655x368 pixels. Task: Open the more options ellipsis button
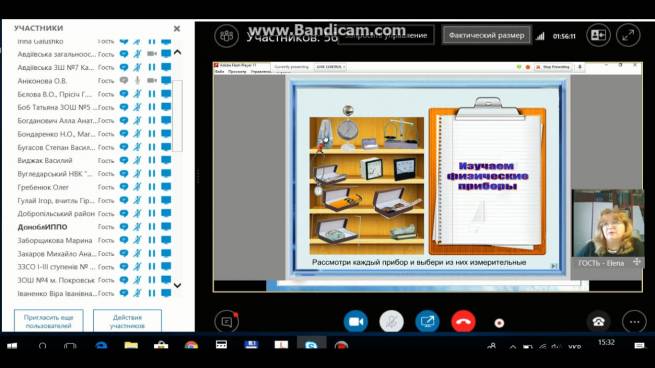tap(634, 322)
